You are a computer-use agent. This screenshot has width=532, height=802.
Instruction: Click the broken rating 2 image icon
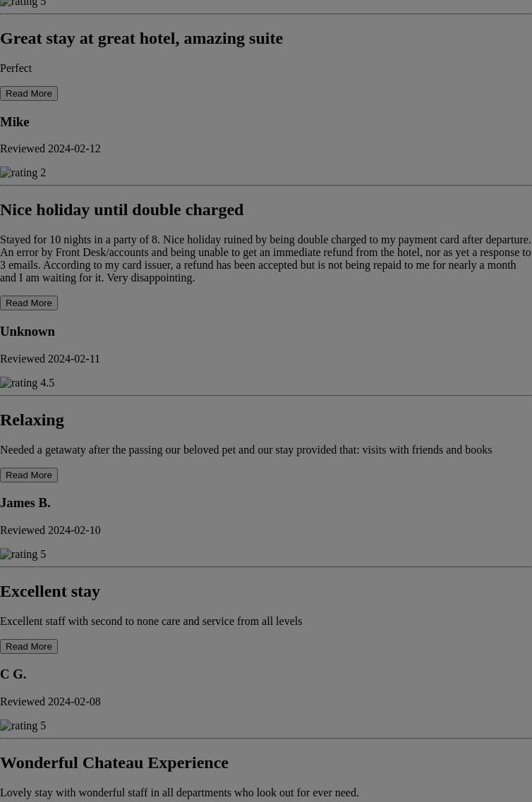coord(23,173)
